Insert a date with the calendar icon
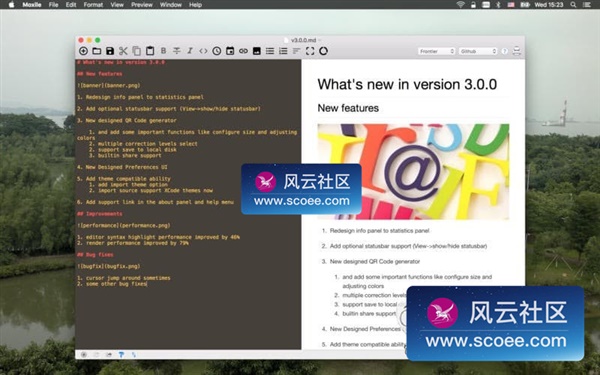600x375 pixels. [230, 51]
